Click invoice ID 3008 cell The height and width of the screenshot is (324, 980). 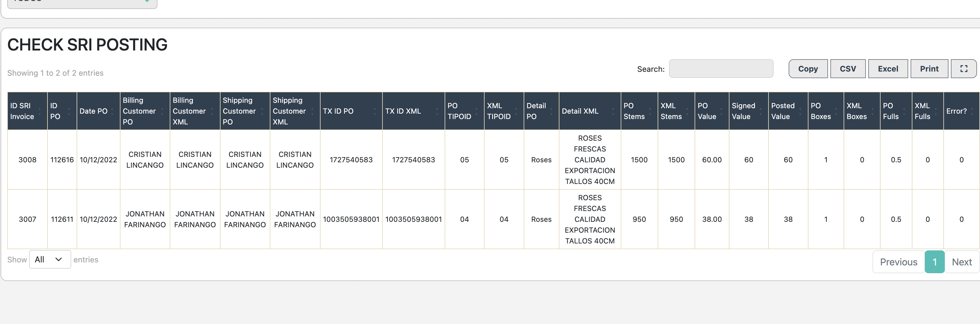coord(27,160)
